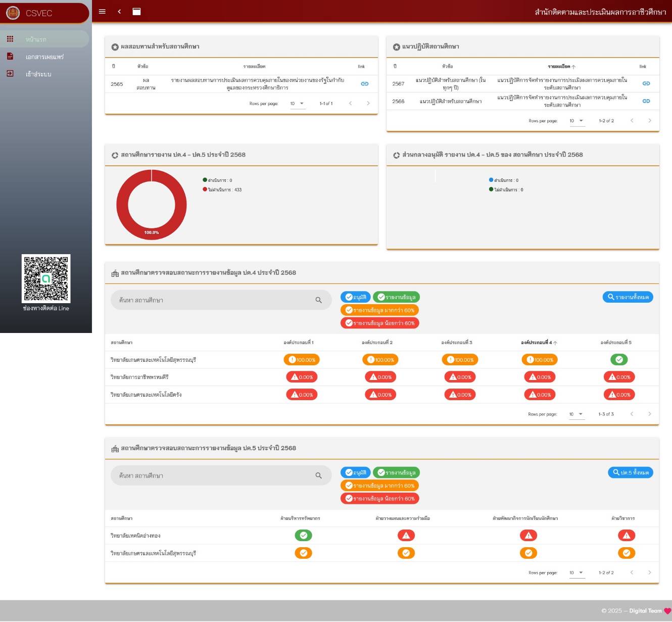Toggle รายงานข้อมูล น้อยกว่า 60% chip in ปค.4 section

point(380,323)
